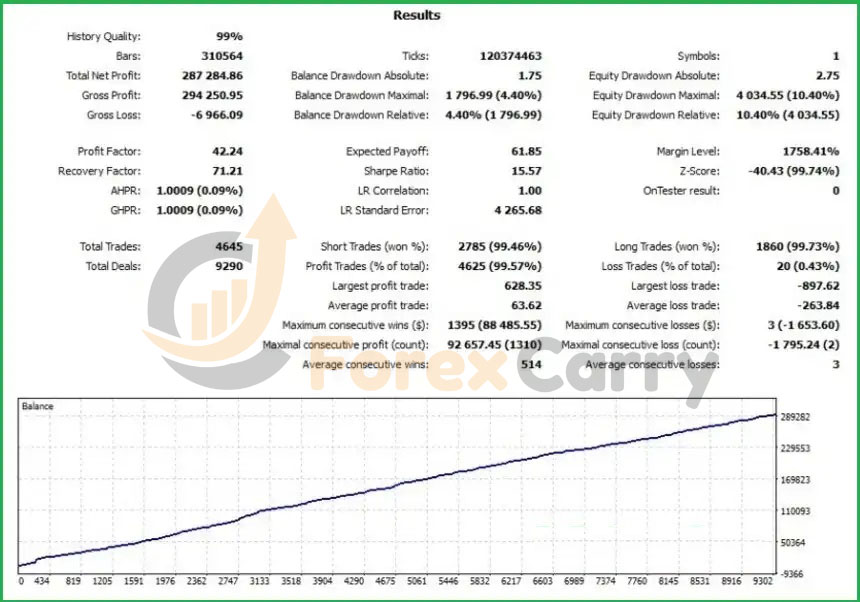The image size is (860, 602).
Task: Click the Bars value 310564
Action: tap(222, 56)
